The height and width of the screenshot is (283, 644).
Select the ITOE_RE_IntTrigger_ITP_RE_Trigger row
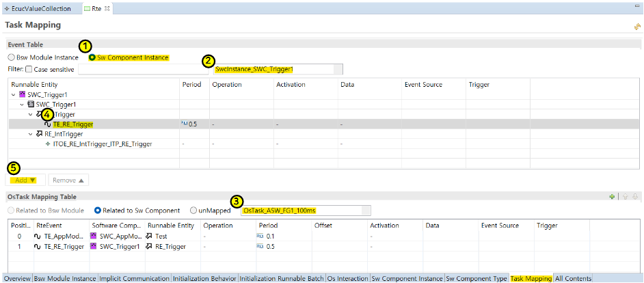[x=323, y=144]
